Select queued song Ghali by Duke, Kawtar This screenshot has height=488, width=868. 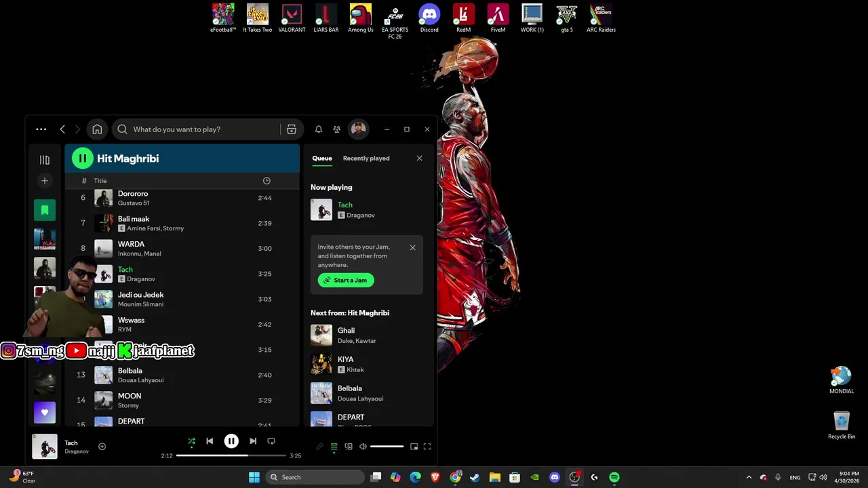366,335
